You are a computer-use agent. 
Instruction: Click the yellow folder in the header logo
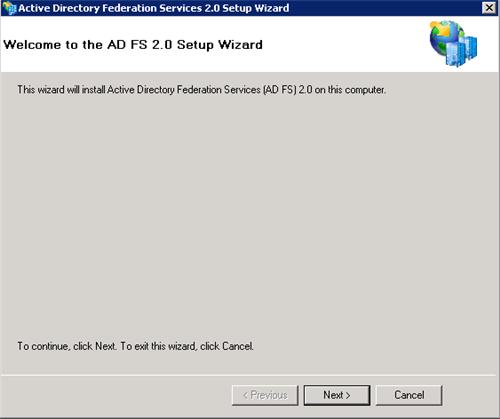pos(440,29)
